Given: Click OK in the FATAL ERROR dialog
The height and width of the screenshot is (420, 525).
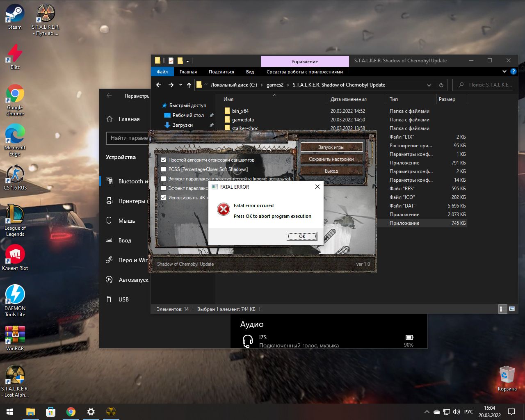Looking at the screenshot, I should (302, 236).
